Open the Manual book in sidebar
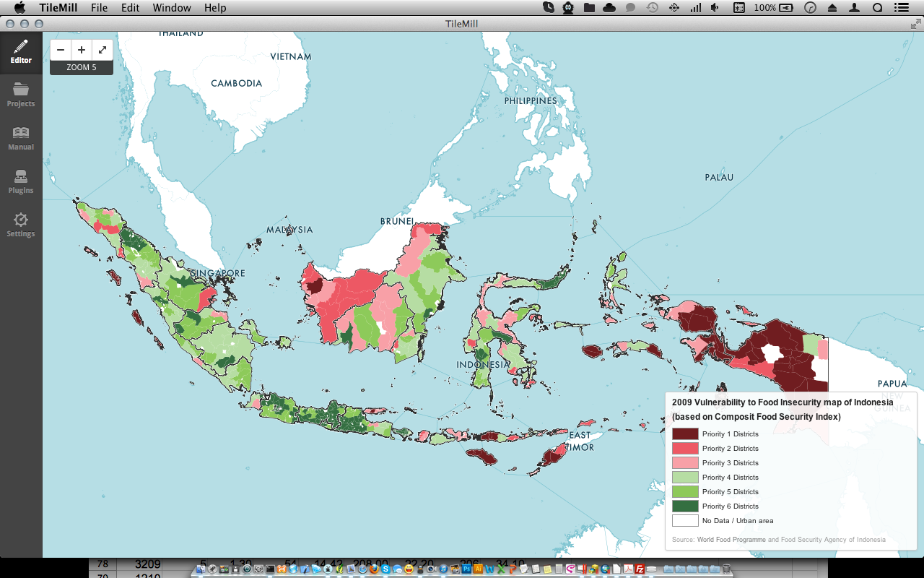Viewport: 924px width, 578px height. click(21, 139)
